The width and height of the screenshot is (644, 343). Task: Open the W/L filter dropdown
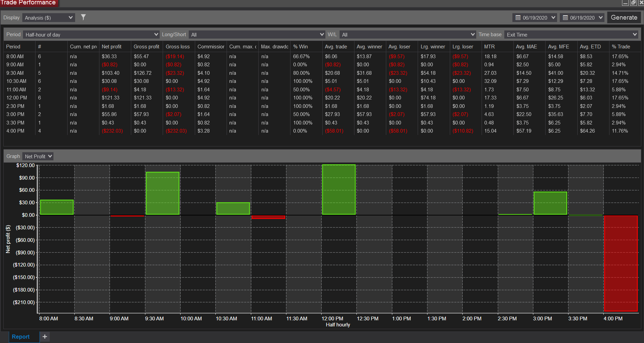click(x=408, y=35)
